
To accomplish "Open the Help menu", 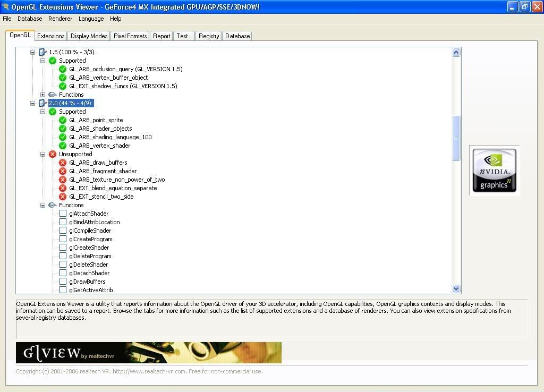I will click(115, 19).
